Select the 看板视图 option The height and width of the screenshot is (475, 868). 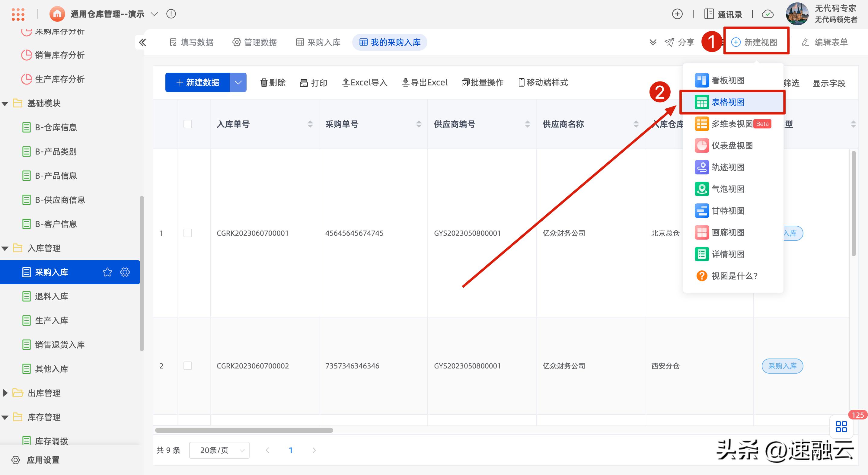728,80
